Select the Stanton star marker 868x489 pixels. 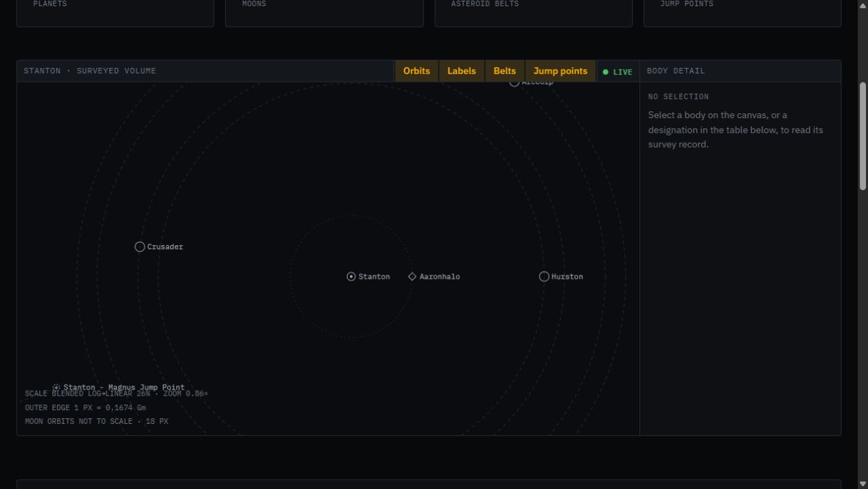[x=351, y=277]
